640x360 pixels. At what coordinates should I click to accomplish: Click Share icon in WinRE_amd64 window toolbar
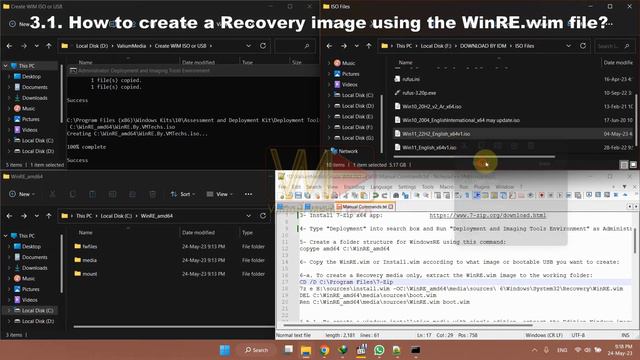click(133, 194)
